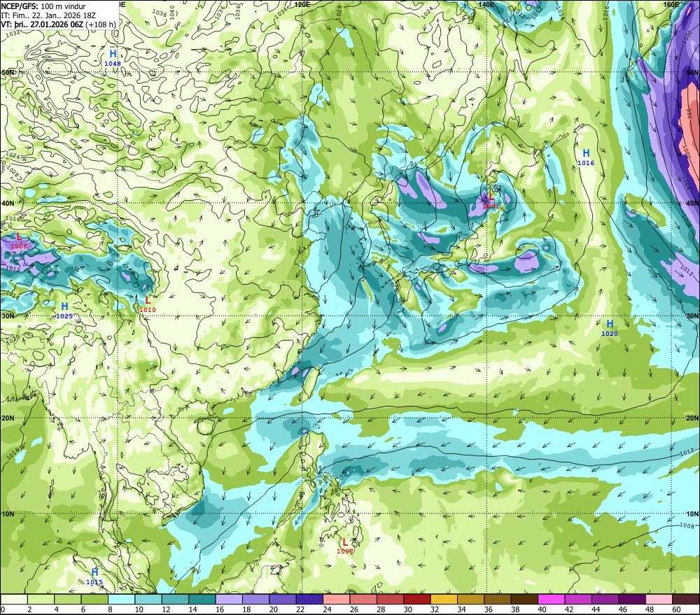Click the L marker above 1006
Screen dimensions: 700x615
[19, 236]
